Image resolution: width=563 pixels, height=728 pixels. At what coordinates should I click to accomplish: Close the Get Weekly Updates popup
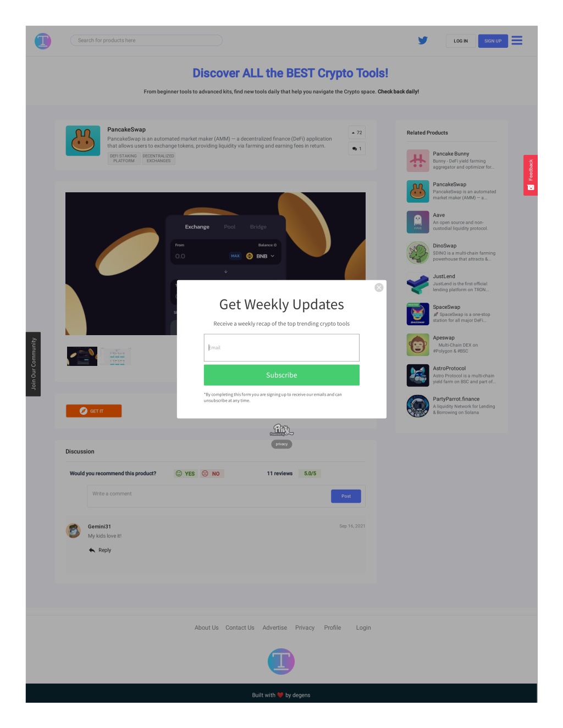tap(379, 288)
